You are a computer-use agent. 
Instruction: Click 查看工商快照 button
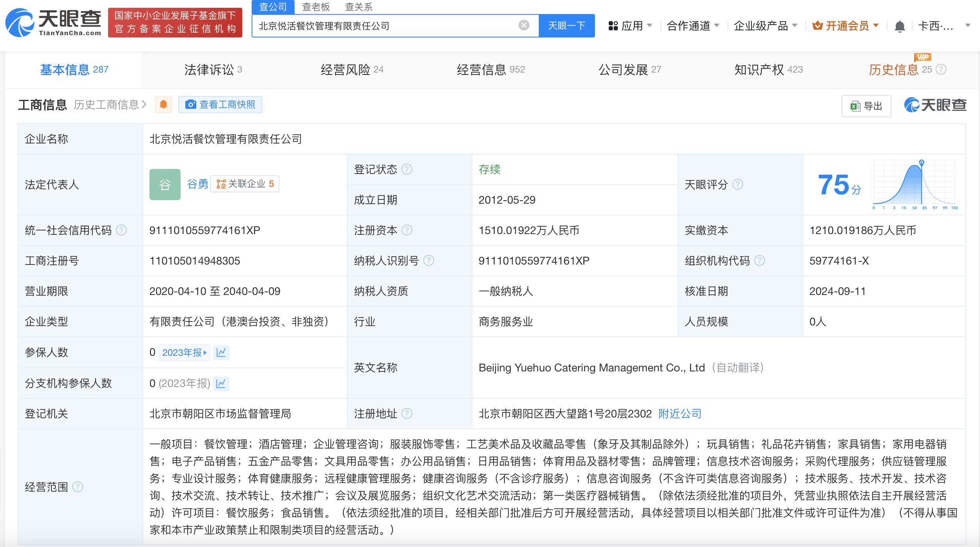[220, 105]
